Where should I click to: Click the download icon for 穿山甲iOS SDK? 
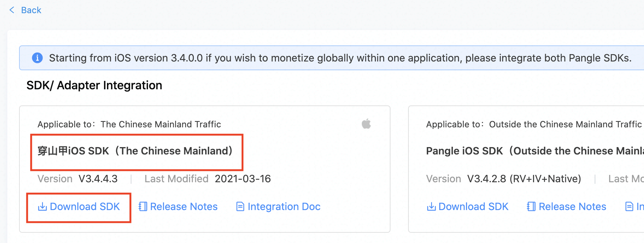42,207
